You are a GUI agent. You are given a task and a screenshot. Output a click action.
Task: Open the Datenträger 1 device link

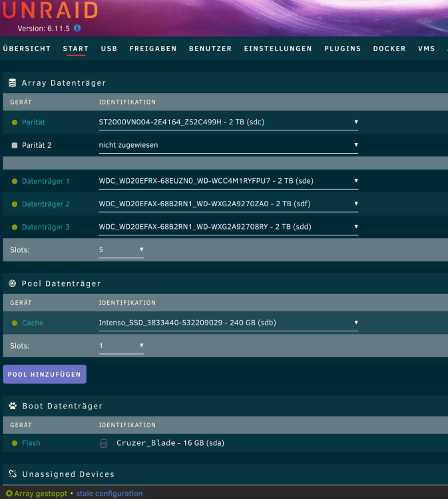45,181
